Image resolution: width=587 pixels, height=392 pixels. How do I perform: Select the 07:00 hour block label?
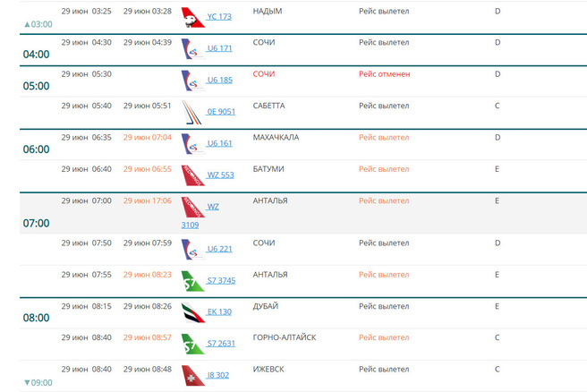click(x=36, y=223)
